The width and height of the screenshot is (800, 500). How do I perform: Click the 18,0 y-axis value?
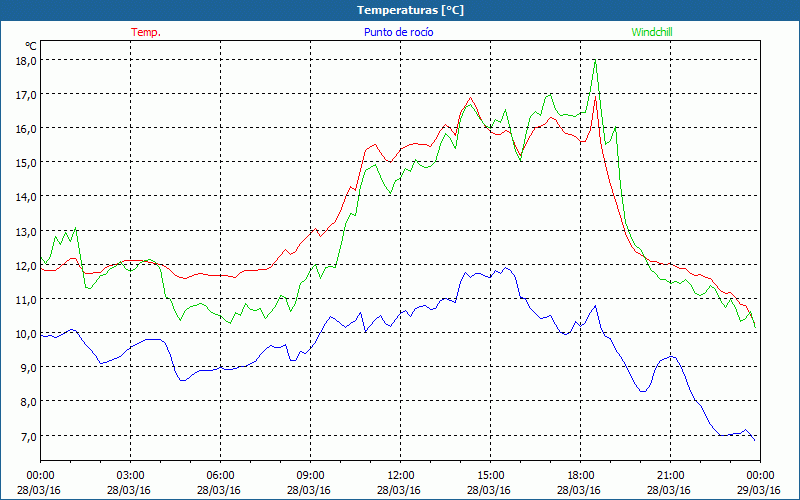(x=27, y=60)
